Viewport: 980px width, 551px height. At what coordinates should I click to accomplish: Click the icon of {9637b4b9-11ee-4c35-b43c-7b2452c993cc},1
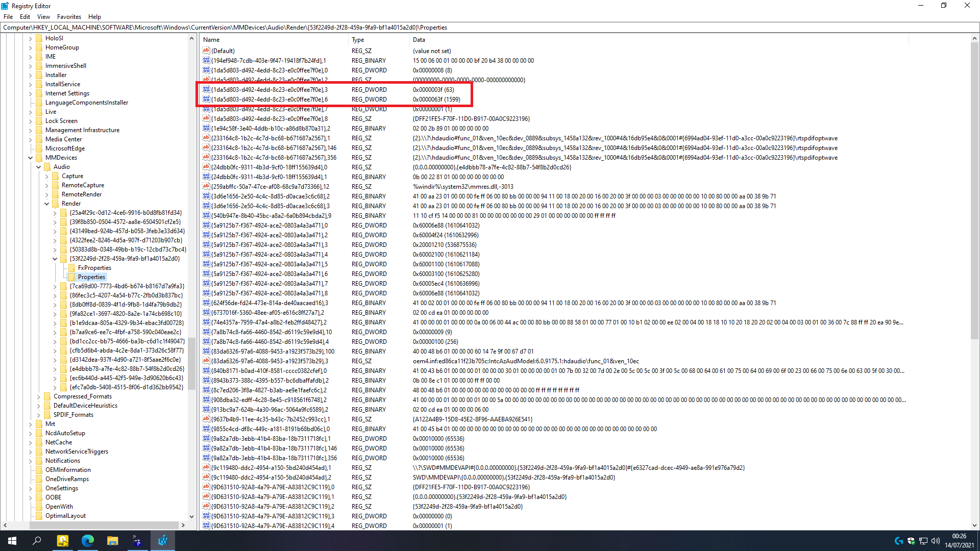click(206, 419)
